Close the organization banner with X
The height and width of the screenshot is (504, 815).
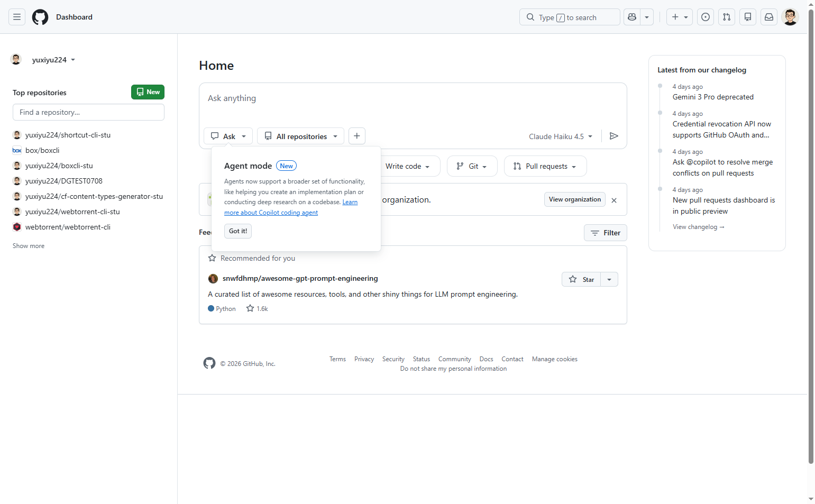tap(614, 200)
